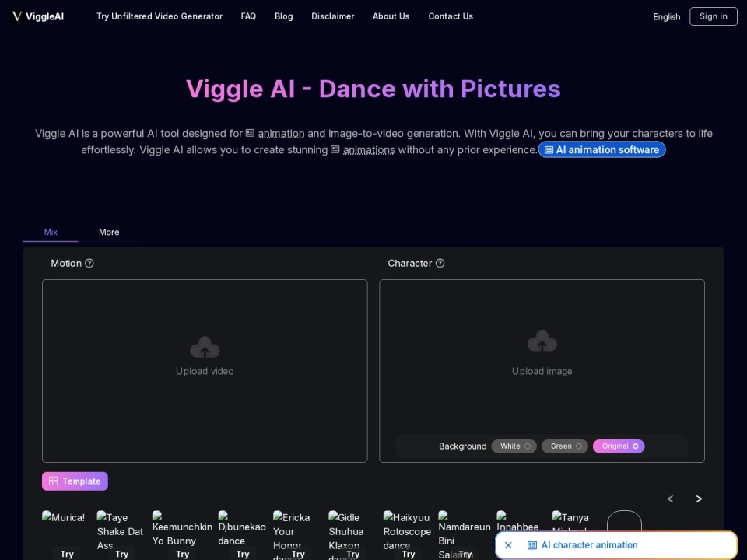
Task: Open the About Us page
Action: coord(391,16)
